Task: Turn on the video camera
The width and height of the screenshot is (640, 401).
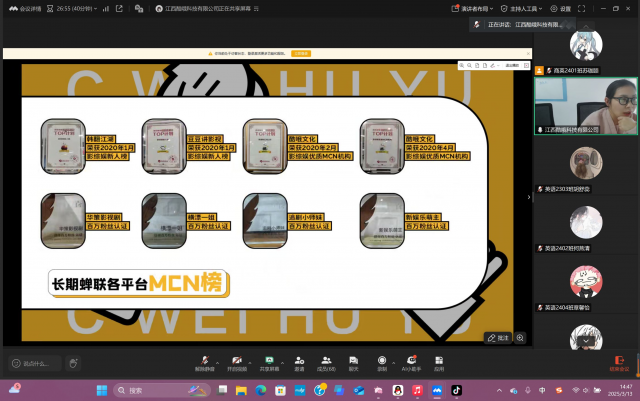Action: point(236,361)
